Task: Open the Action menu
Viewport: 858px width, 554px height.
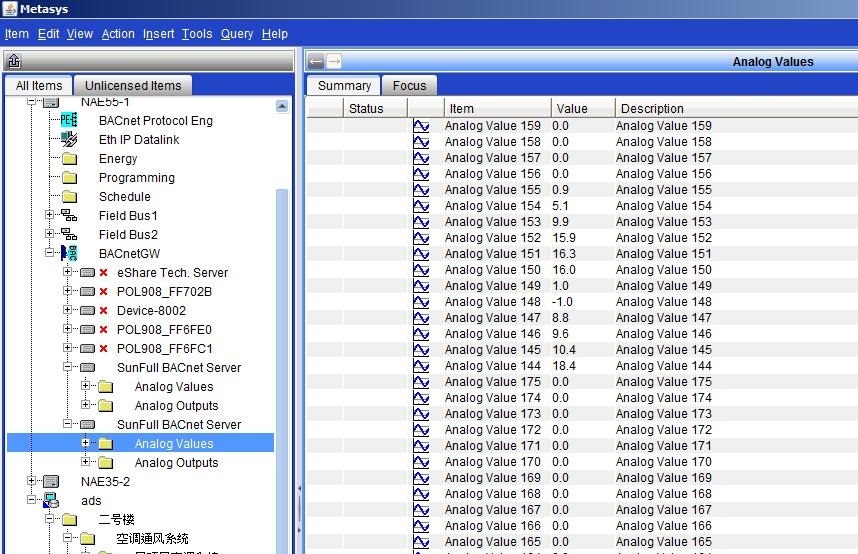Action: tap(118, 34)
